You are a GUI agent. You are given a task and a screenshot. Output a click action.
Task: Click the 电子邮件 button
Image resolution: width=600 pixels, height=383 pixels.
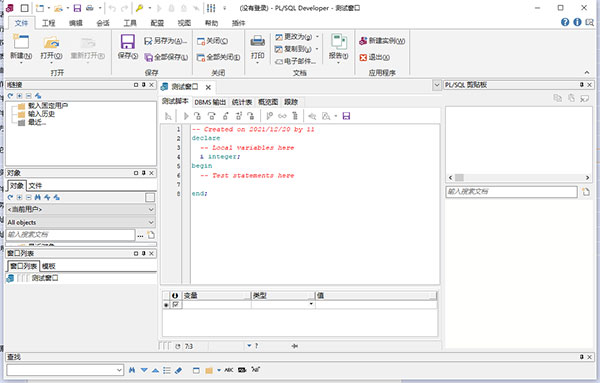[295, 61]
